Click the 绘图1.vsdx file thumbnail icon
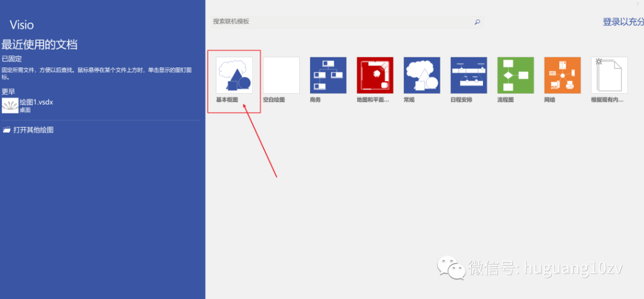The image size is (644, 299). point(10,105)
